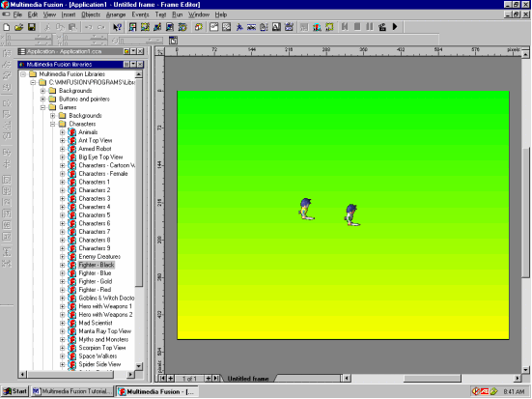This screenshot has height=399, width=532.
Task: Select the right character sprite on frame
Action: (352, 214)
